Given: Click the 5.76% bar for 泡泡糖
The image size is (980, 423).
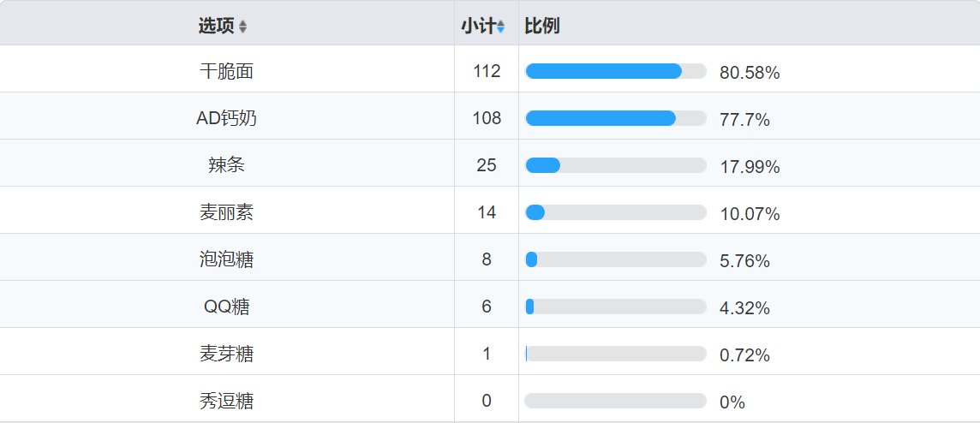Looking at the screenshot, I should (x=615, y=259).
